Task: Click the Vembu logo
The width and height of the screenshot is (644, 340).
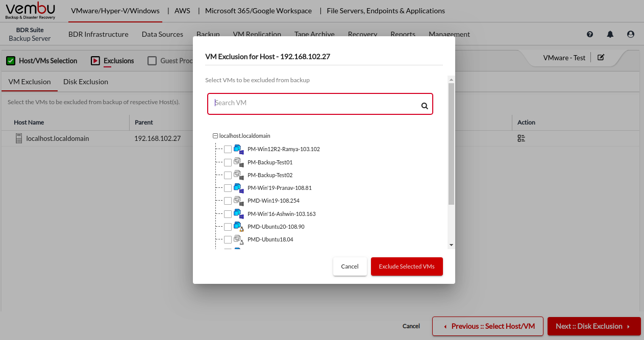Action: coord(30,10)
